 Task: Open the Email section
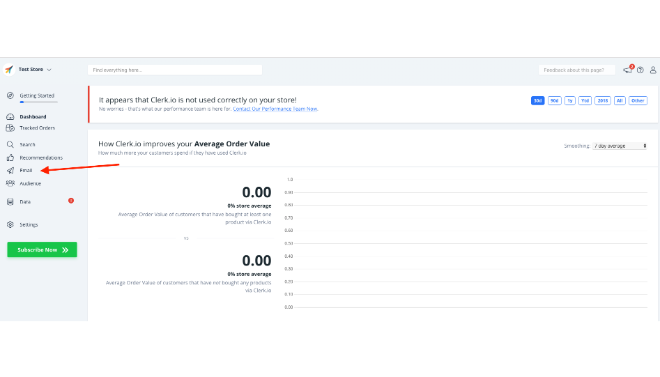(26, 170)
